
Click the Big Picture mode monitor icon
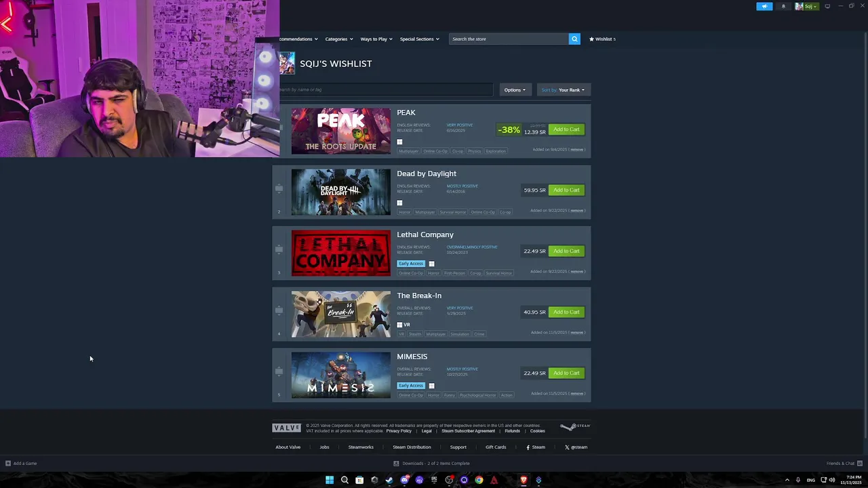coord(827,6)
